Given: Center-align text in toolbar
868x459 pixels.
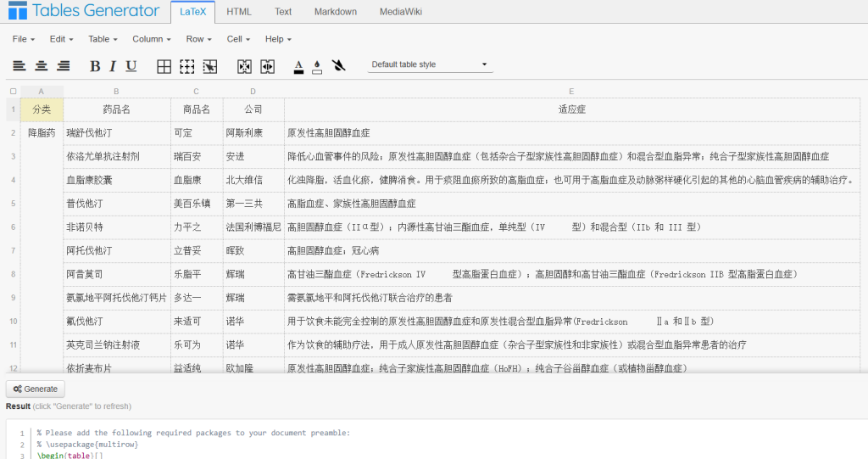Looking at the screenshot, I should click(42, 66).
